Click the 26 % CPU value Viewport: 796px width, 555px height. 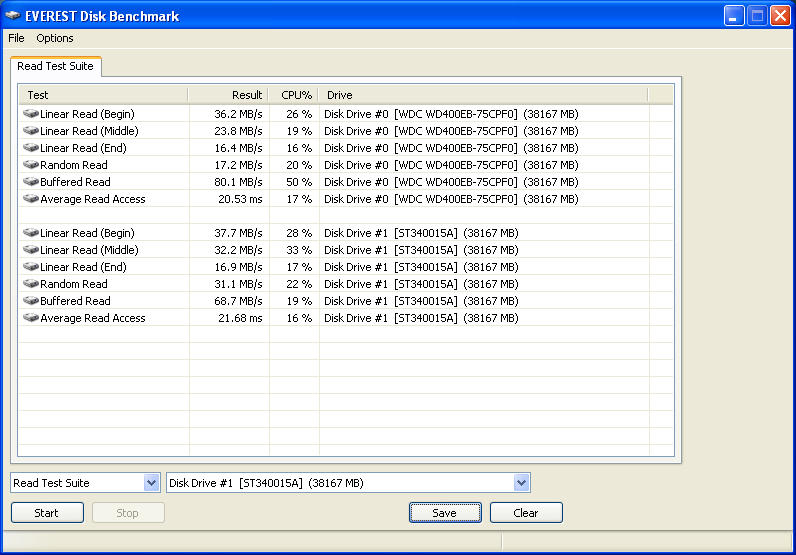(x=299, y=114)
